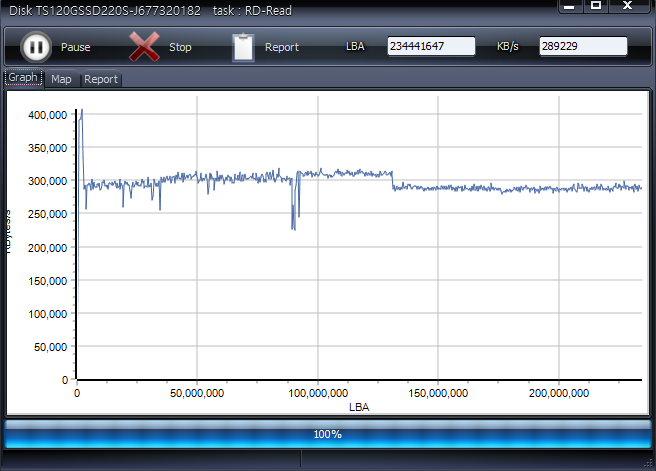Open the Map tab
The height and width of the screenshot is (471, 656).
(61, 79)
